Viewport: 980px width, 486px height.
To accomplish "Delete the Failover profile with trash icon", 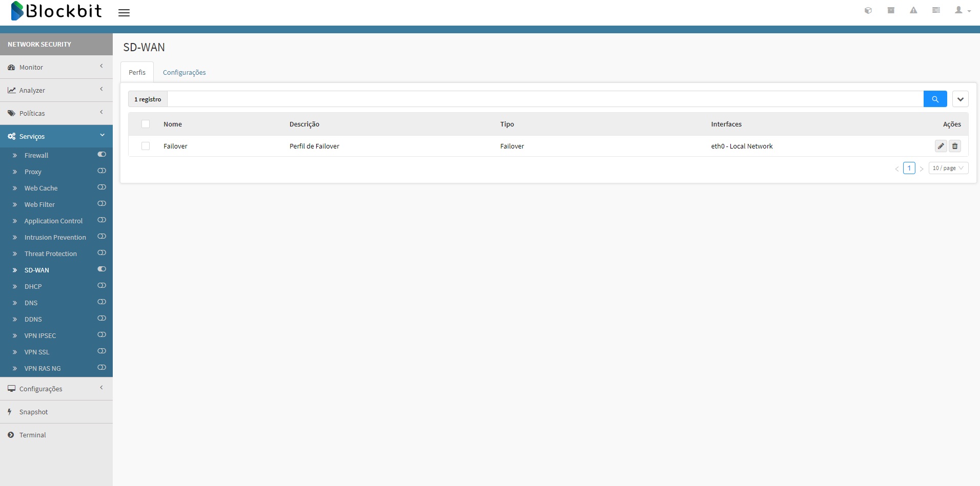I will [x=955, y=146].
